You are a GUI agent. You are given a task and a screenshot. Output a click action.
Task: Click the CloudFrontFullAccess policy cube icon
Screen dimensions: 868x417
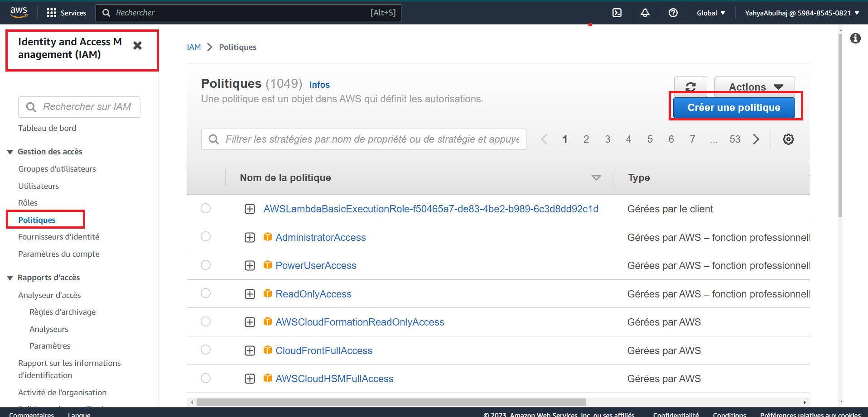(x=268, y=350)
